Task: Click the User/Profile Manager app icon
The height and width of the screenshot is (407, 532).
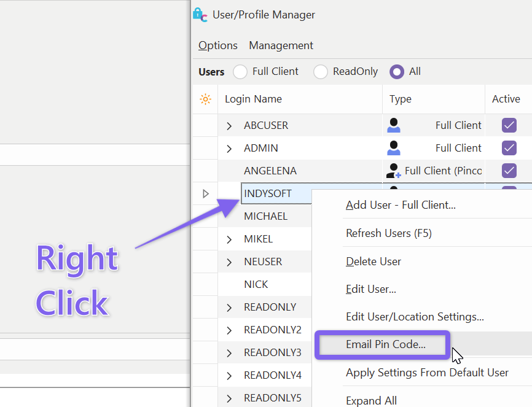Action: 200,14
